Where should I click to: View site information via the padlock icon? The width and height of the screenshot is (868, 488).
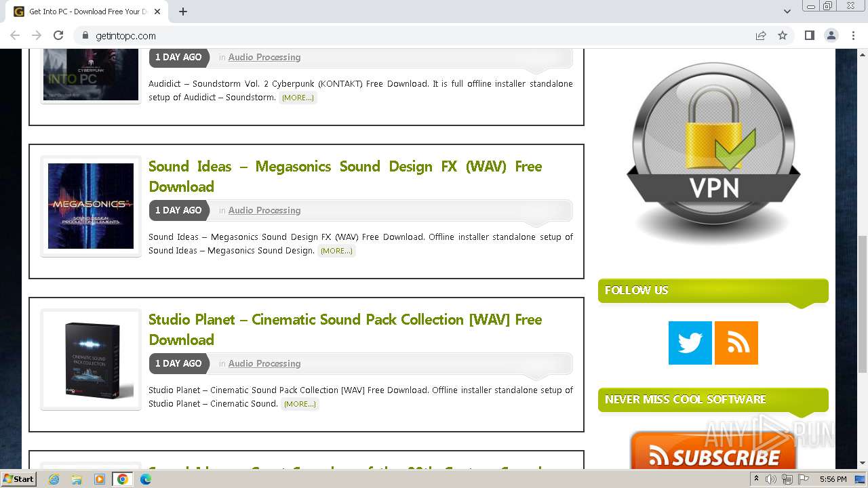(x=85, y=36)
